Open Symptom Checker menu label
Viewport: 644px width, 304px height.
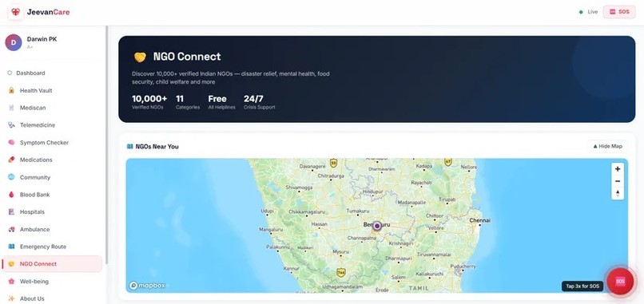(x=45, y=143)
